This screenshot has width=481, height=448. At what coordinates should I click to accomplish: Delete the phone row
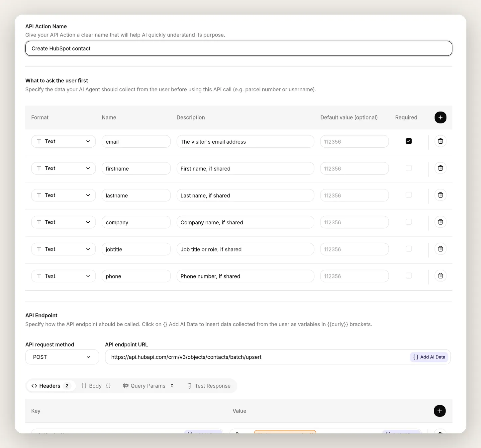tap(440, 276)
